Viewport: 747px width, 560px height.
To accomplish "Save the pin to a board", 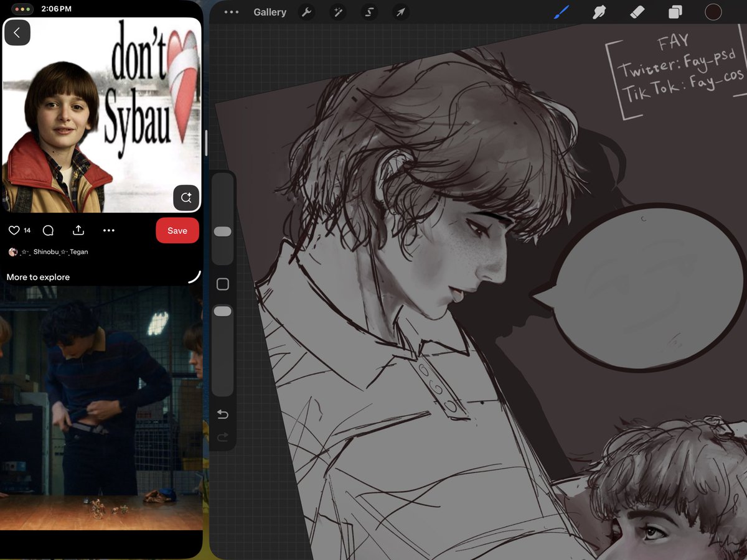I will click(177, 230).
